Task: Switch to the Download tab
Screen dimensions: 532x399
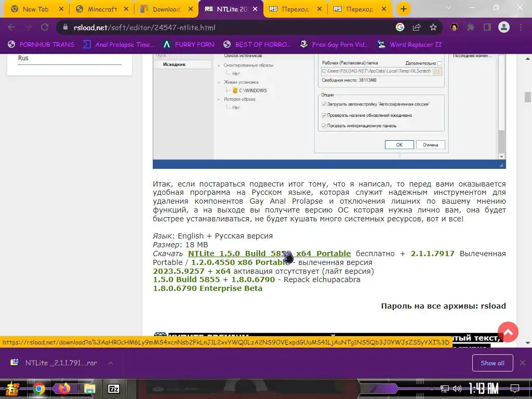Action: click(166, 9)
